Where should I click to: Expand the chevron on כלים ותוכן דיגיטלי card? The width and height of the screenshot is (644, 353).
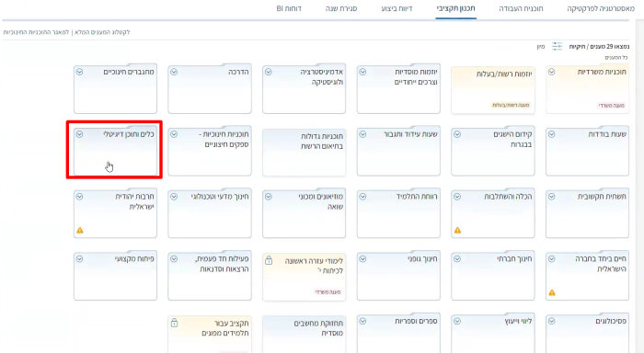(x=79, y=134)
